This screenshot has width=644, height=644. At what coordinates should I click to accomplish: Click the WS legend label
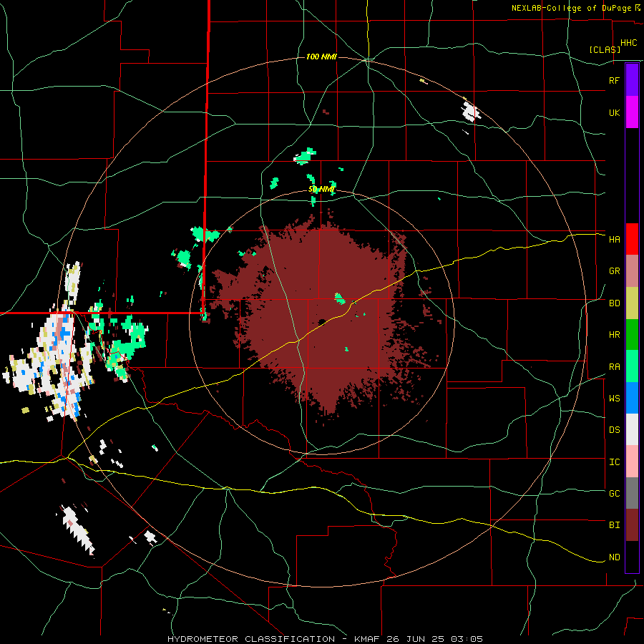point(614,399)
